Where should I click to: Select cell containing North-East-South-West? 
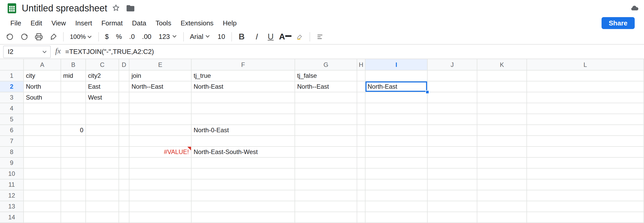coord(243,152)
